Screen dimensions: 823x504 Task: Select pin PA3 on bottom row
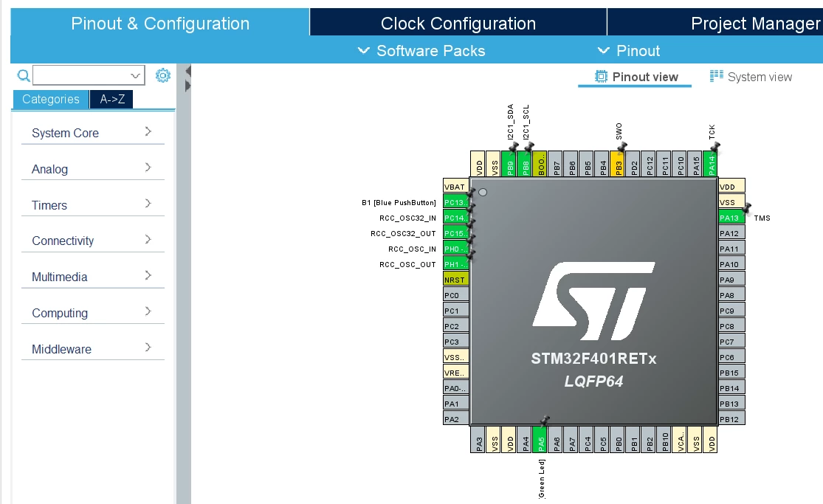(478, 439)
